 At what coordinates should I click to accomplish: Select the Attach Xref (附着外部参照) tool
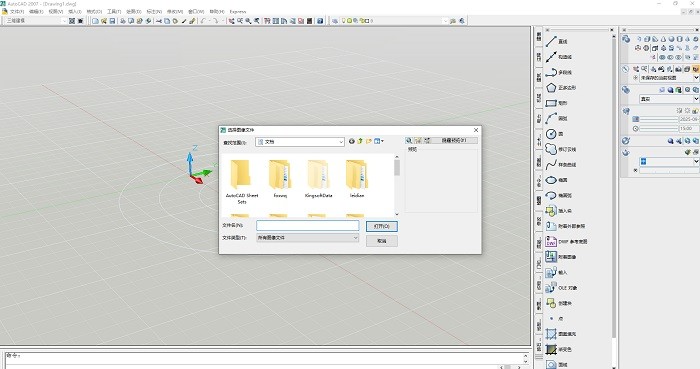coord(565,226)
